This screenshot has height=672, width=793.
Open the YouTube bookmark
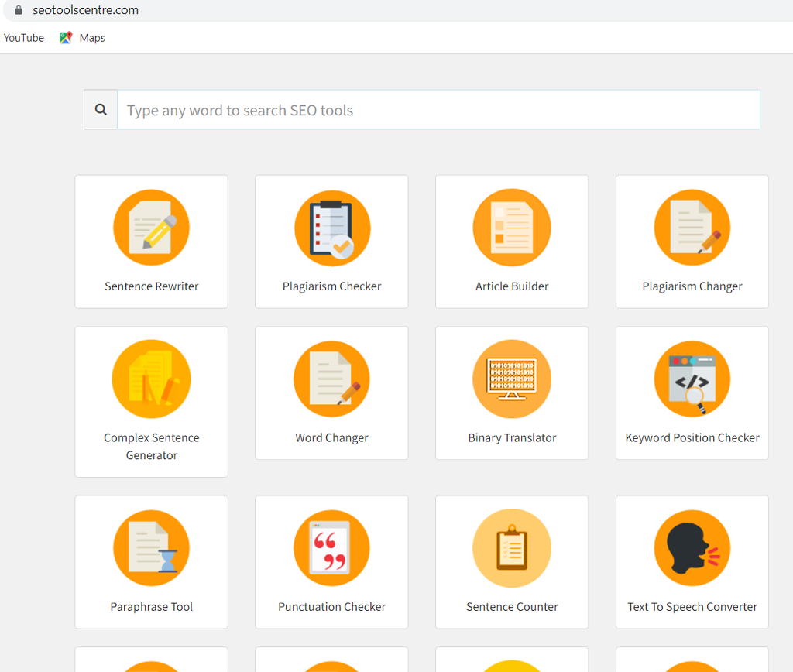pos(23,37)
